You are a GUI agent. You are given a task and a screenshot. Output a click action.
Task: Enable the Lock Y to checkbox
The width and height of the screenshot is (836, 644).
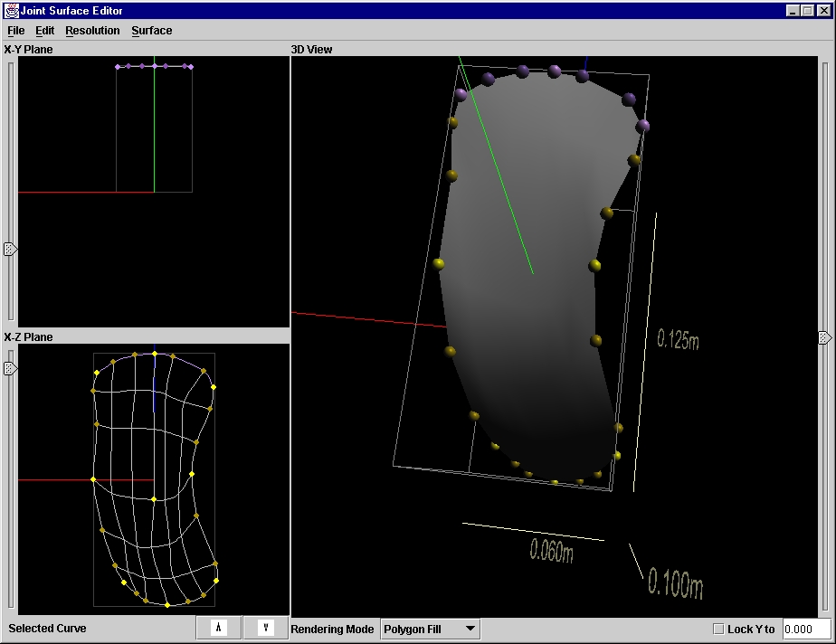point(718,630)
